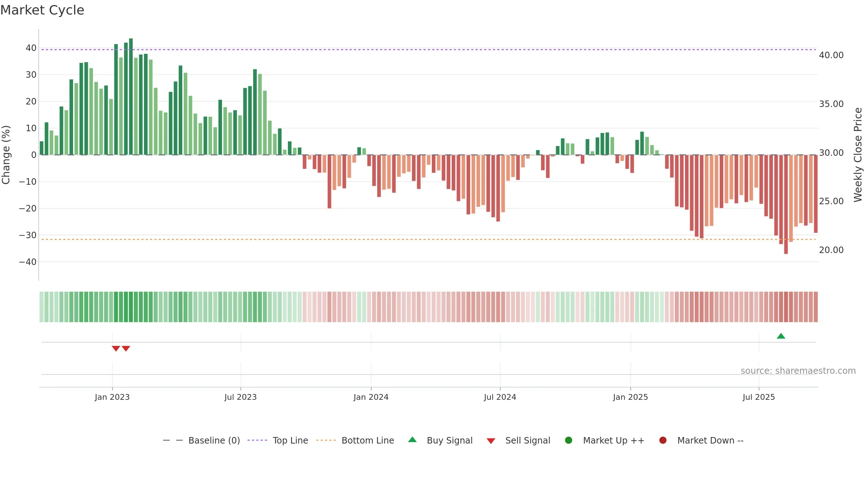Click the −30 change axis label
Image resolution: width=868 pixels, height=488 pixels.
pyautogui.click(x=28, y=235)
